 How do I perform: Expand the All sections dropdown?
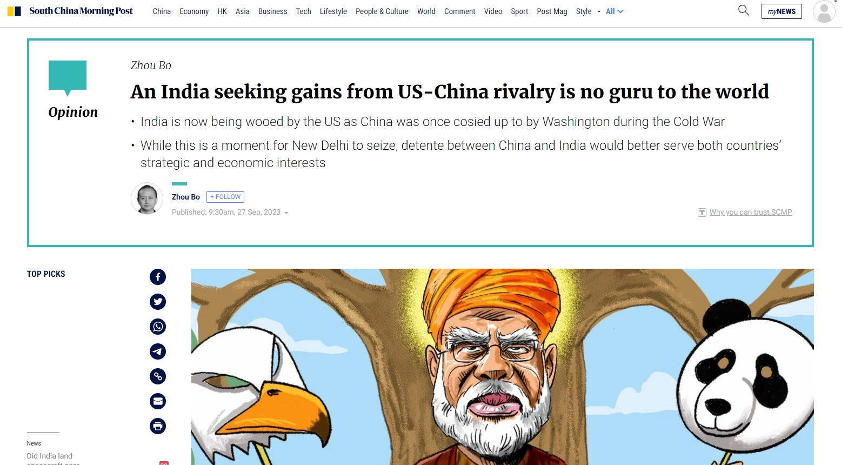[615, 11]
